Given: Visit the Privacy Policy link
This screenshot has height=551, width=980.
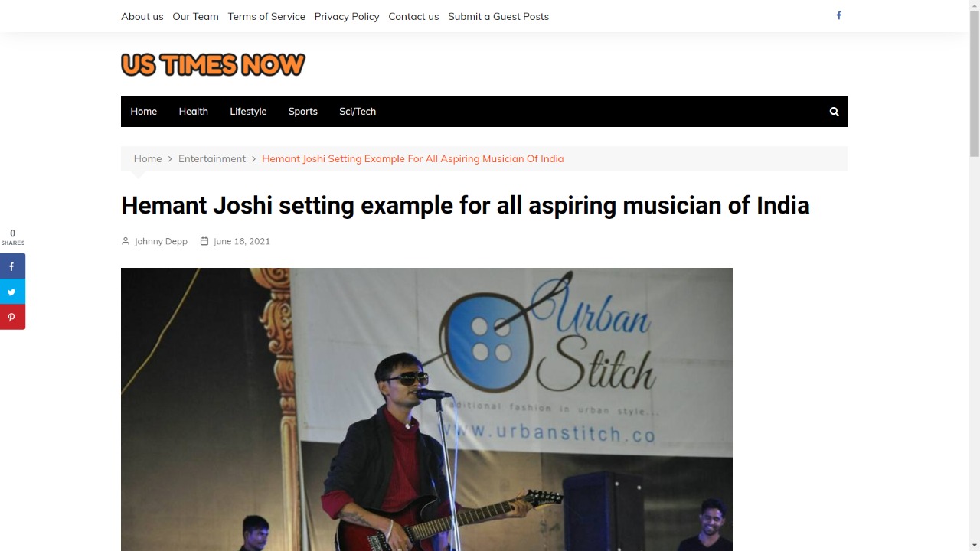Looking at the screenshot, I should click(347, 16).
